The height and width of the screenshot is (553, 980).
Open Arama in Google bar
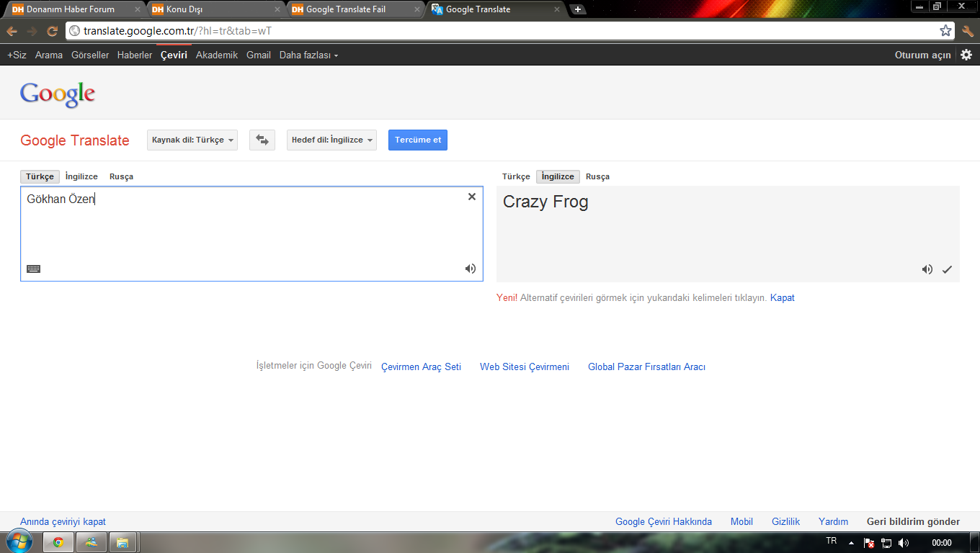click(49, 55)
